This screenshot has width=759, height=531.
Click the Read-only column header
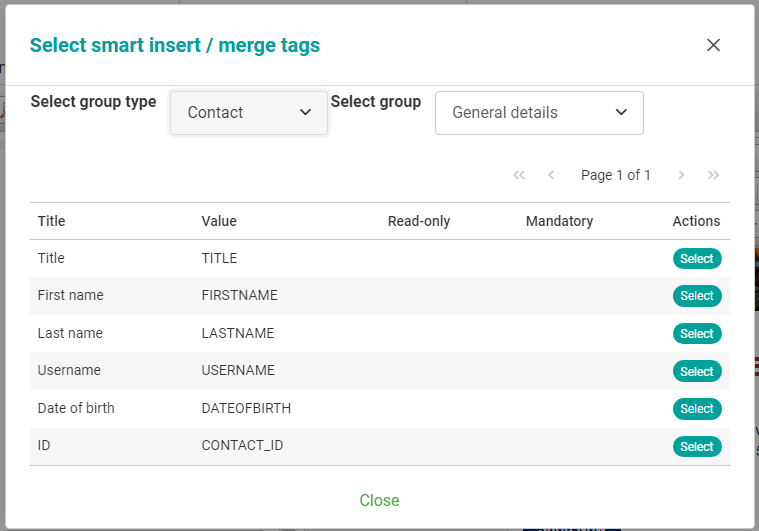coord(419,221)
